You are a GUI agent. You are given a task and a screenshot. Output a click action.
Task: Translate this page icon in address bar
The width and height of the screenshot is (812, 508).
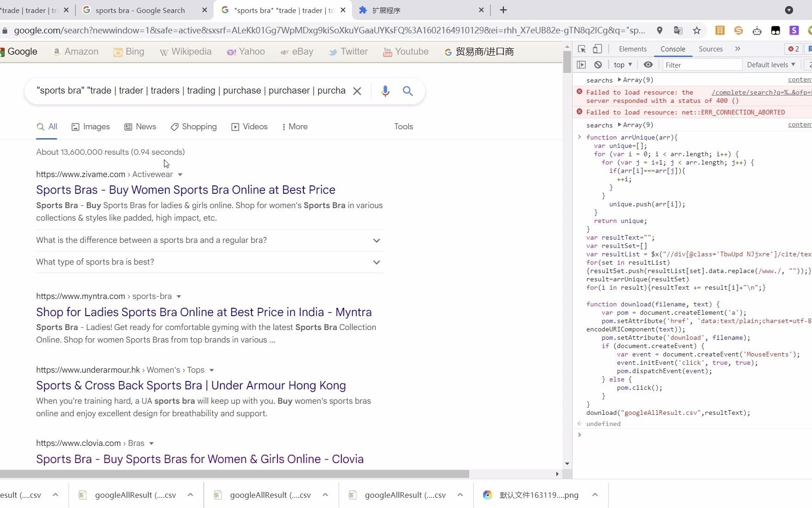[678, 31]
